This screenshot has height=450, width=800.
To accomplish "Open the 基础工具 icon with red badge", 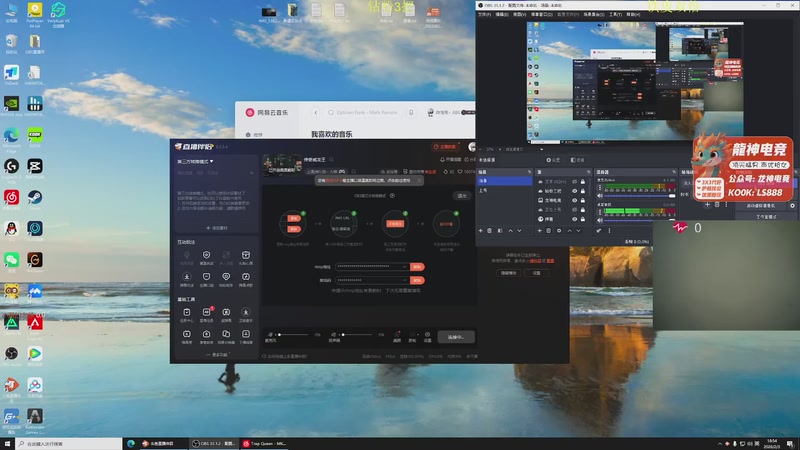I will pos(207,314).
